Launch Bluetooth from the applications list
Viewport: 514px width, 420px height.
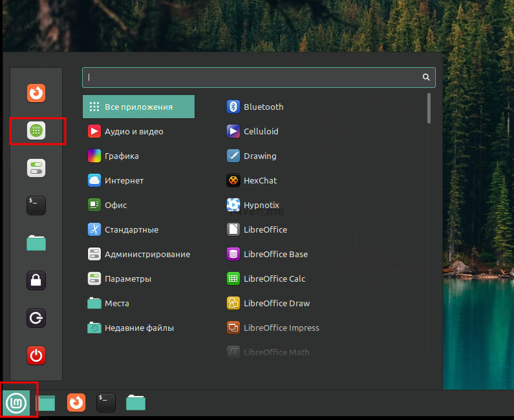point(263,107)
